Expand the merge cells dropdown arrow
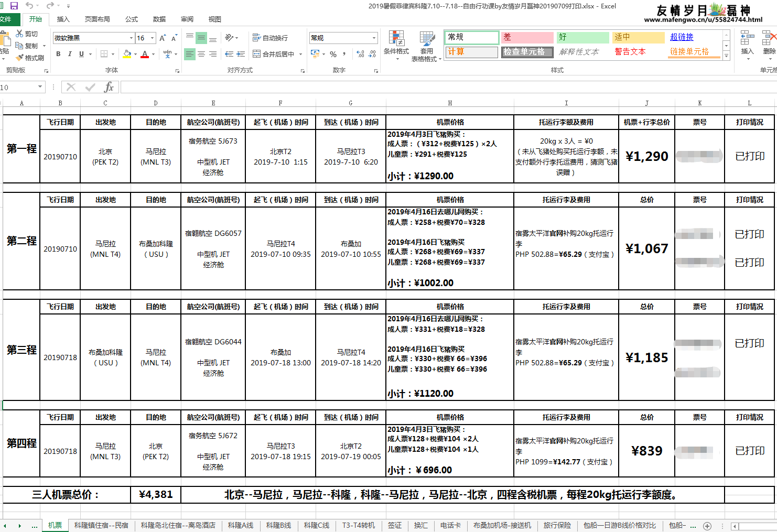 click(300, 54)
